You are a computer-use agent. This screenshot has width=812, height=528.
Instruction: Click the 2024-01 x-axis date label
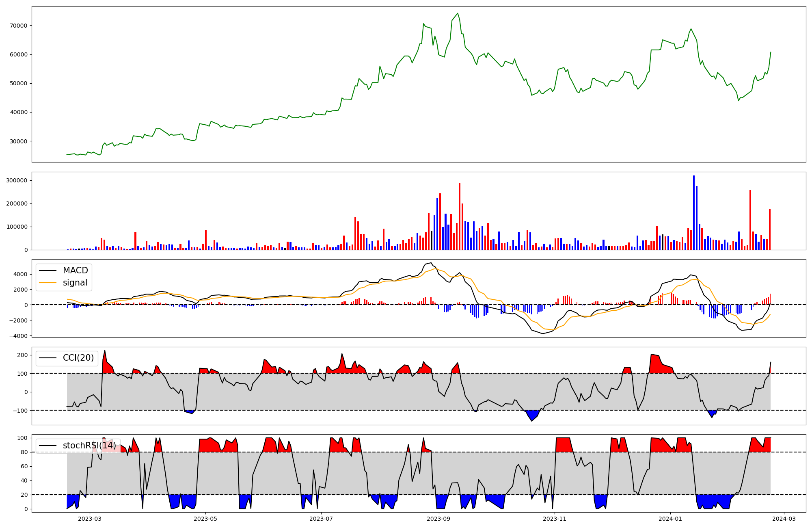(x=670, y=519)
